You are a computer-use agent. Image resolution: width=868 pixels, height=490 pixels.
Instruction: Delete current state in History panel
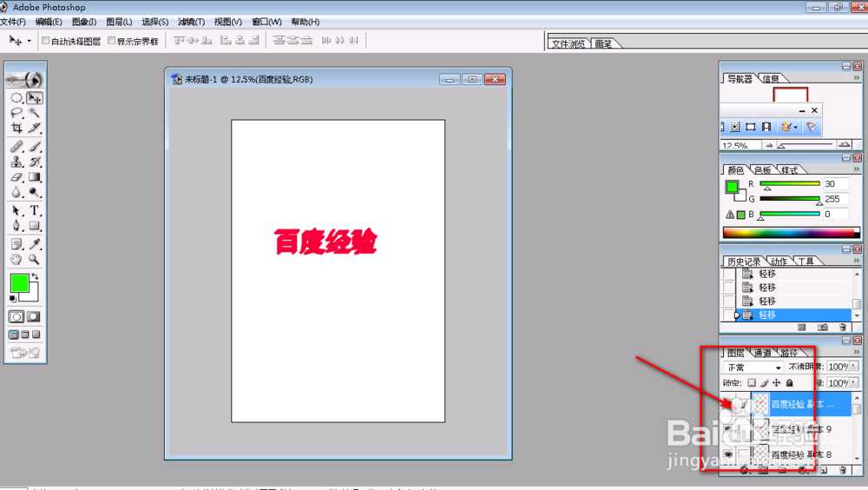click(843, 328)
